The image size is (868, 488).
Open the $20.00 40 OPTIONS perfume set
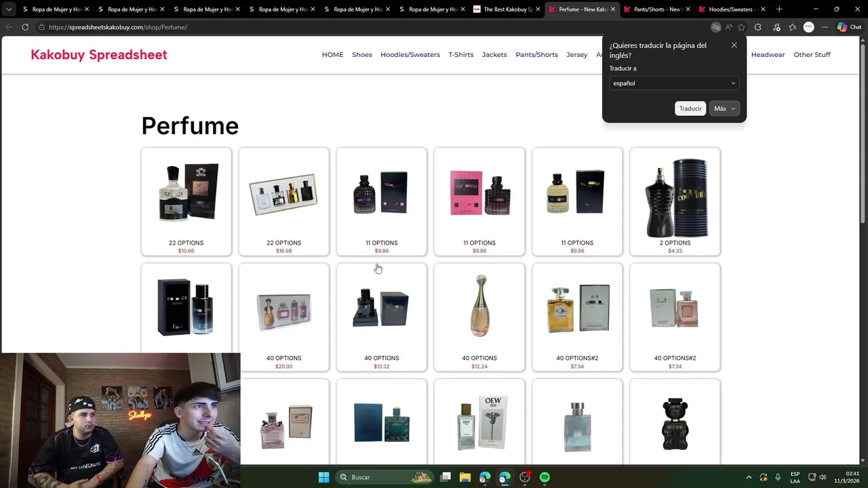click(283, 317)
